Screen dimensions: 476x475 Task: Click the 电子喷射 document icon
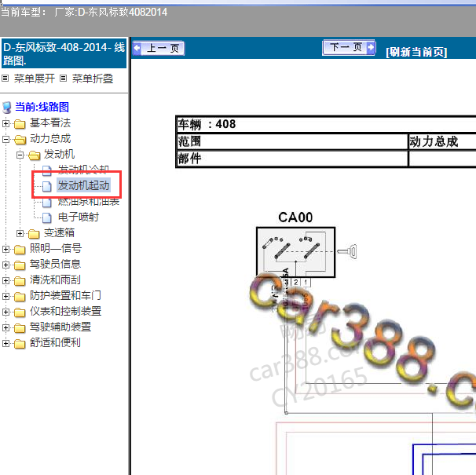click(46, 217)
